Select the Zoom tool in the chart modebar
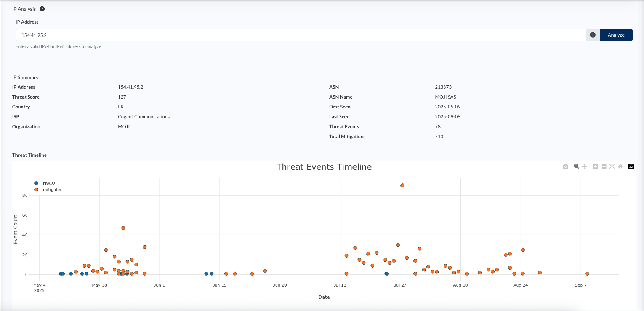The height and width of the screenshot is (311, 644). click(x=577, y=166)
